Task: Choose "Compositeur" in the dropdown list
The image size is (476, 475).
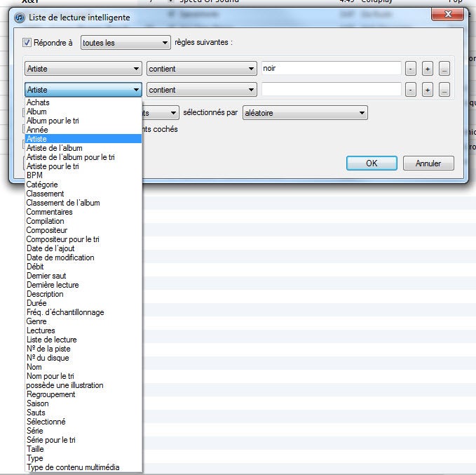Action: coord(47,230)
